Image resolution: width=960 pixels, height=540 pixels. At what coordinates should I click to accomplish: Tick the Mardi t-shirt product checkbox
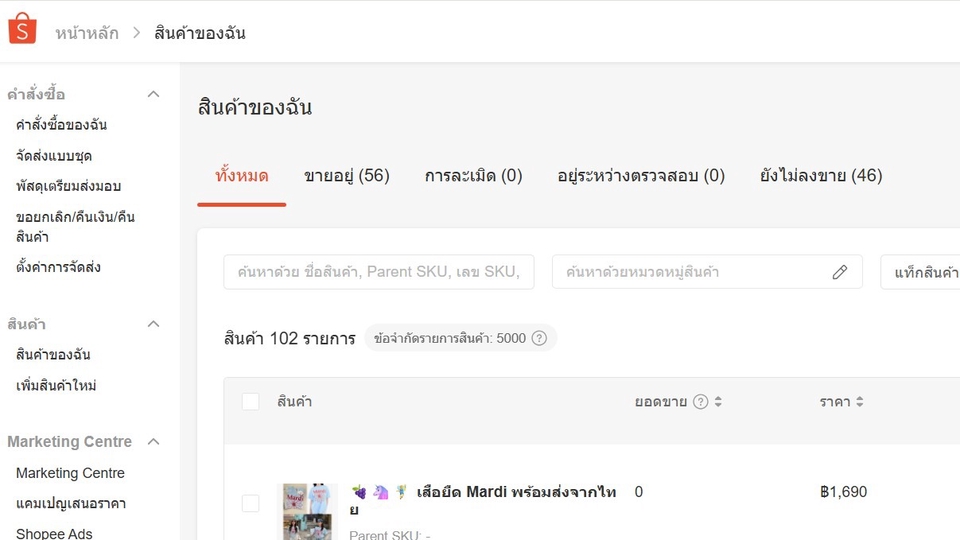[250, 503]
